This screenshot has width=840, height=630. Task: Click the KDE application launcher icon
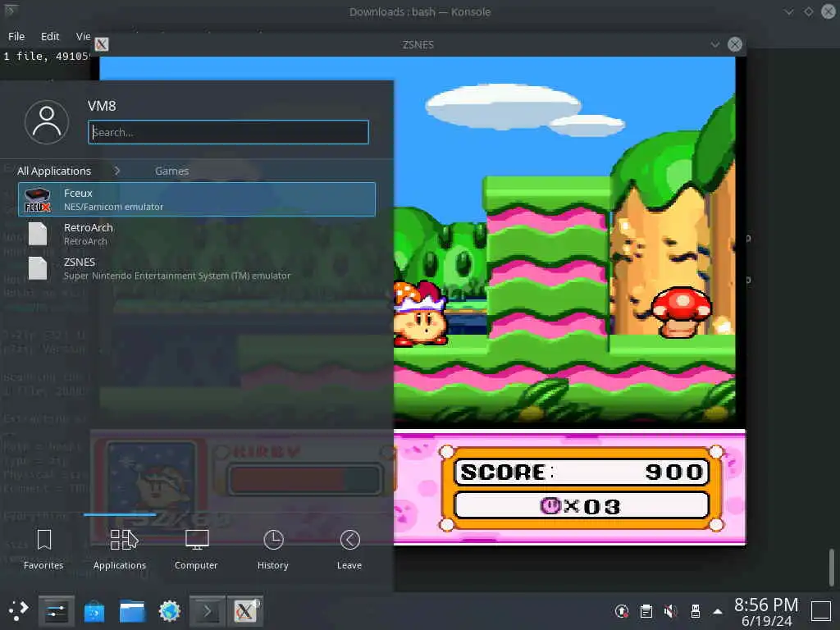click(x=18, y=610)
